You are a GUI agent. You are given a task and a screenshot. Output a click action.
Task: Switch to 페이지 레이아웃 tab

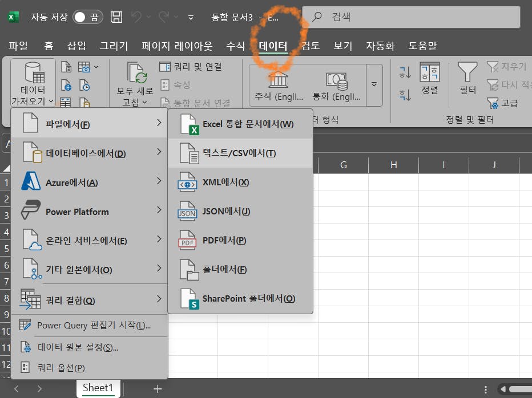[177, 46]
